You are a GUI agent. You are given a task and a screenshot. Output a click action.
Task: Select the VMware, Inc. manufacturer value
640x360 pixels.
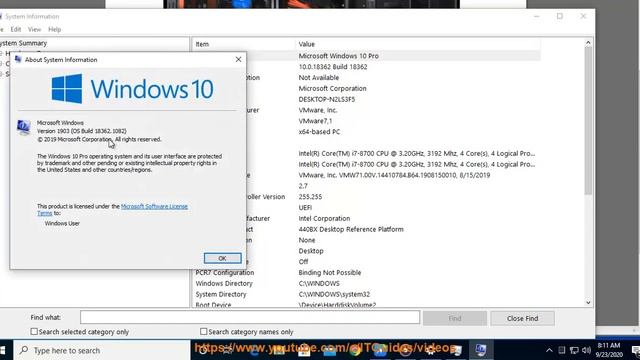point(318,110)
